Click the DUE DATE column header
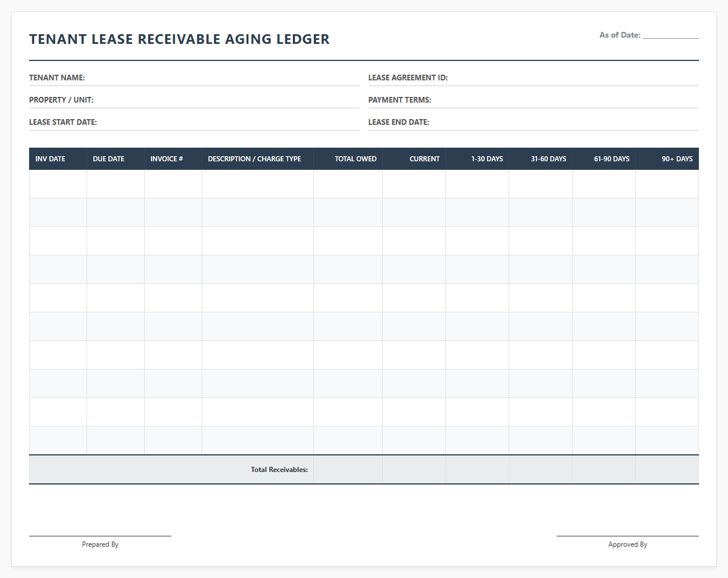This screenshot has width=728, height=578. pyautogui.click(x=116, y=159)
